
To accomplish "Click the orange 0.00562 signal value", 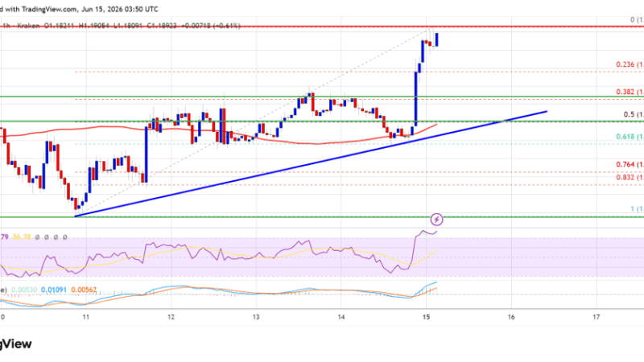I will [84, 290].
